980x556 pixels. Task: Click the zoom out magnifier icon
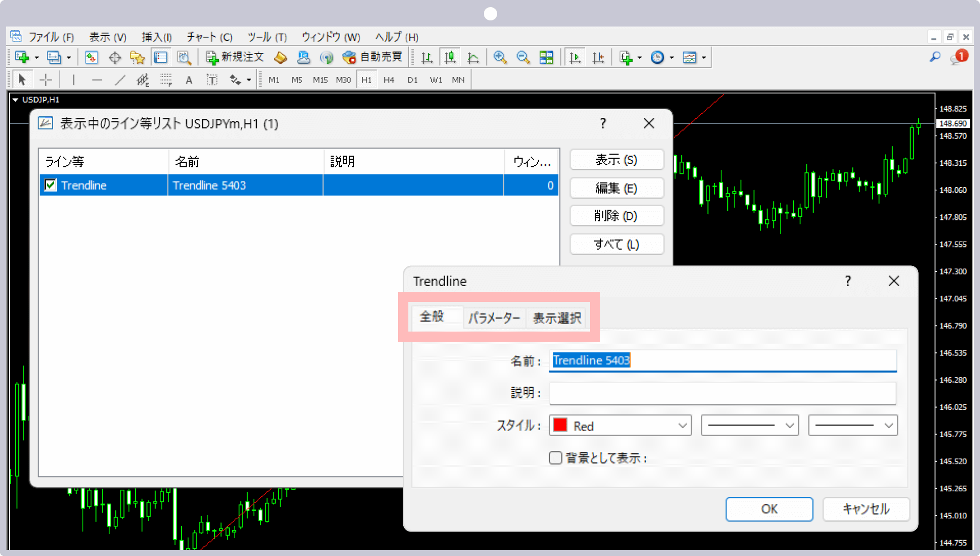coord(523,58)
